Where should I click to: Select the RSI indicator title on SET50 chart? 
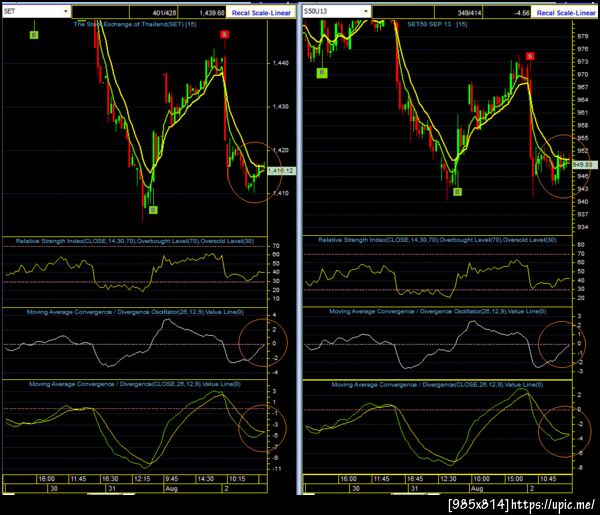pyautogui.click(x=437, y=240)
